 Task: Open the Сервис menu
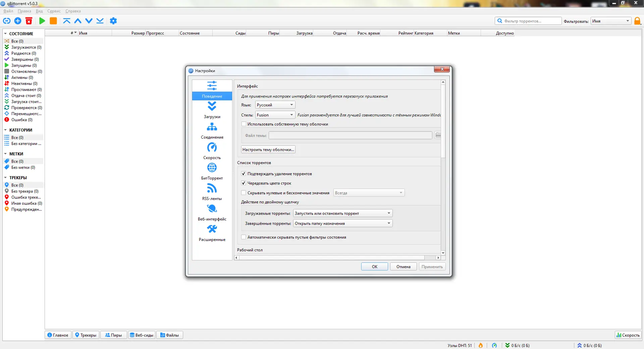pyautogui.click(x=54, y=11)
